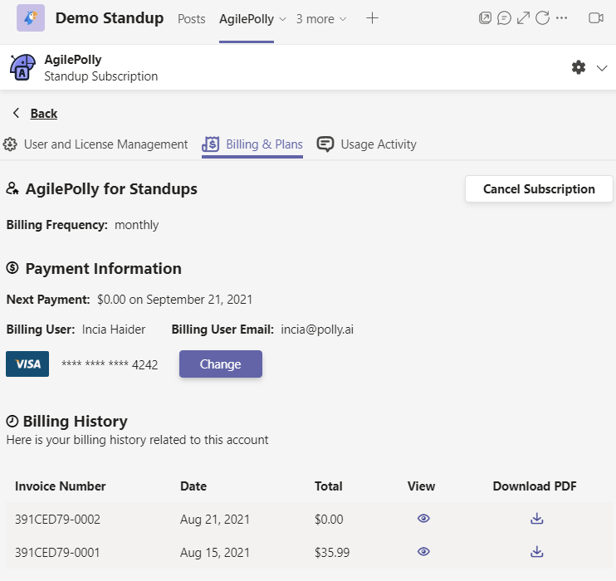The width and height of the screenshot is (616, 581).
Task: Expand the '3 more' tabs dropdown
Action: 321,19
